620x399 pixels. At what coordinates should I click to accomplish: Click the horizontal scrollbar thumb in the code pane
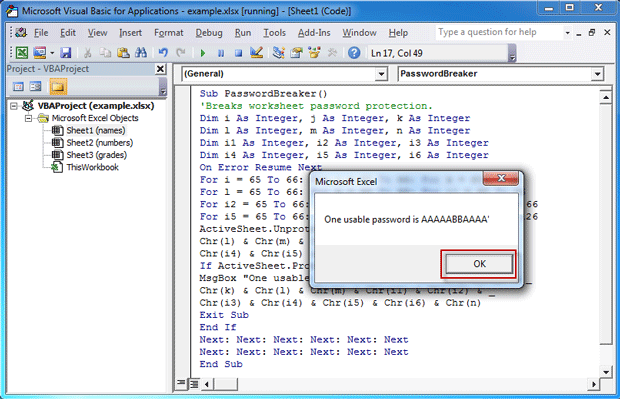pyautogui.click(x=226, y=384)
